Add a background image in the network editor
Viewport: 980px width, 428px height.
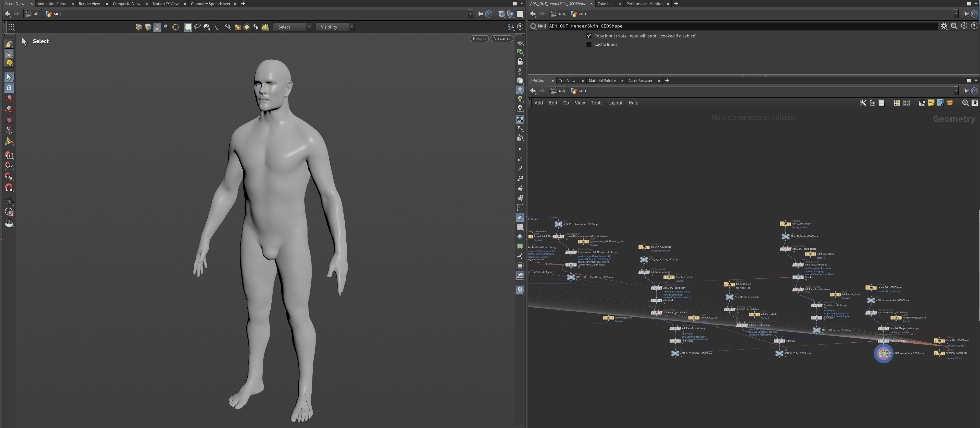tap(940, 103)
